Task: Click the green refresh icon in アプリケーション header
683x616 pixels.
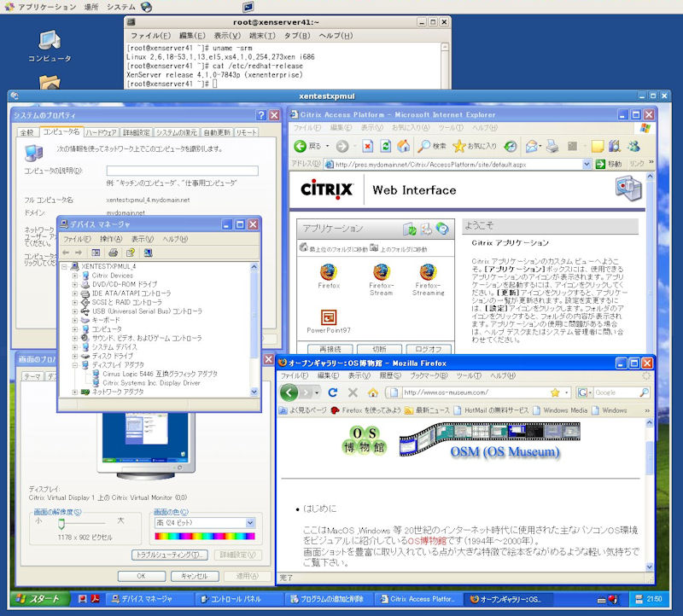Action: 410,229
